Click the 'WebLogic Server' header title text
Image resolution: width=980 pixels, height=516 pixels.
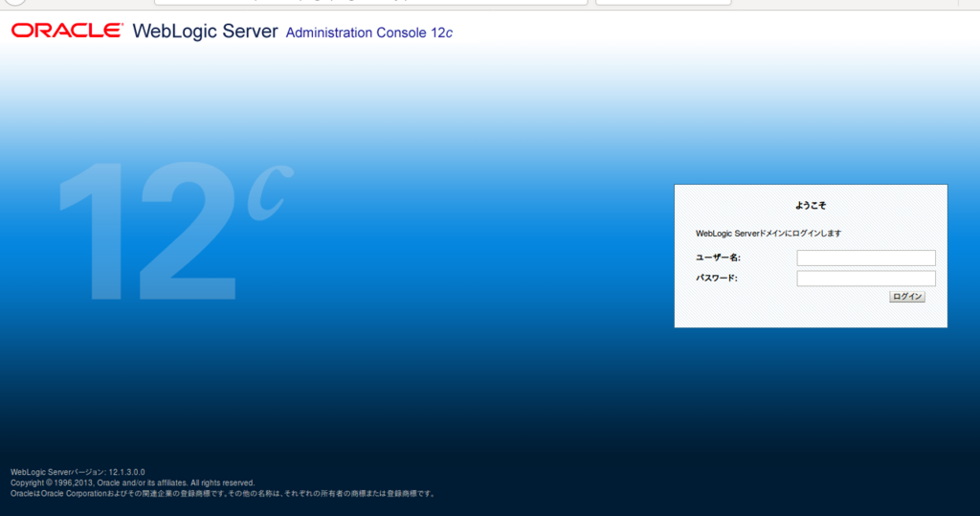point(205,32)
